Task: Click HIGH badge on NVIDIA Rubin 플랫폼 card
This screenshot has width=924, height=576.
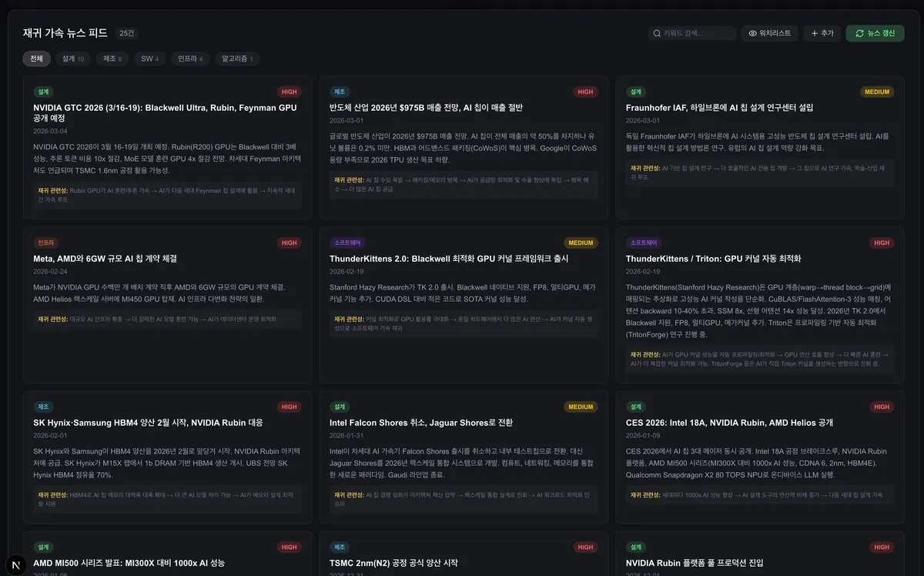Action: point(882,547)
